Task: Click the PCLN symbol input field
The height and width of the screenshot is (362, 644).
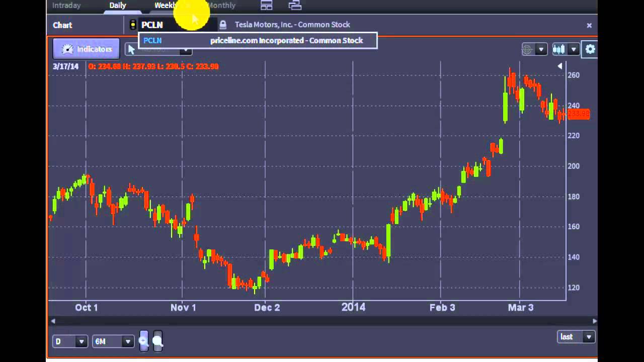Action: pos(177,25)
